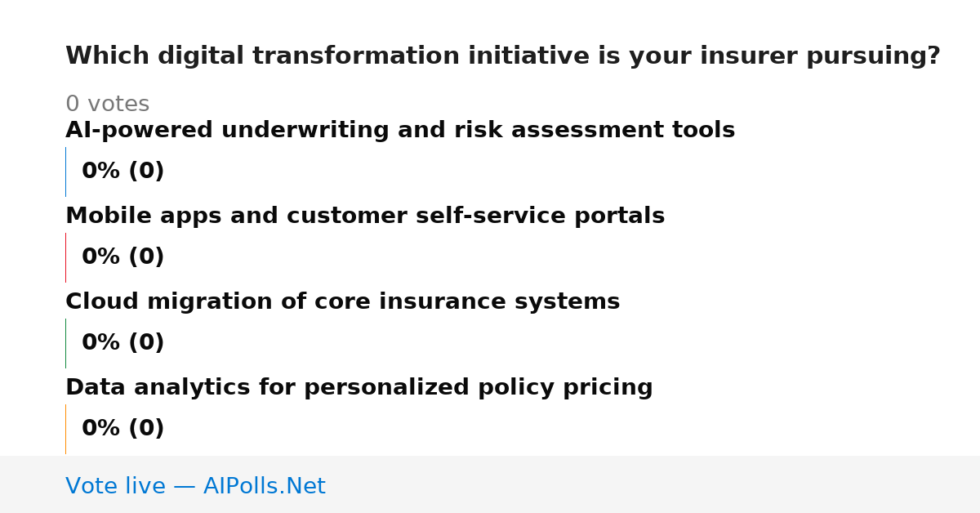Viewport: 980px width, 513px height.
Task: Click the 0% (0) result under Cloud migration
Action: [x=123, y=343]
